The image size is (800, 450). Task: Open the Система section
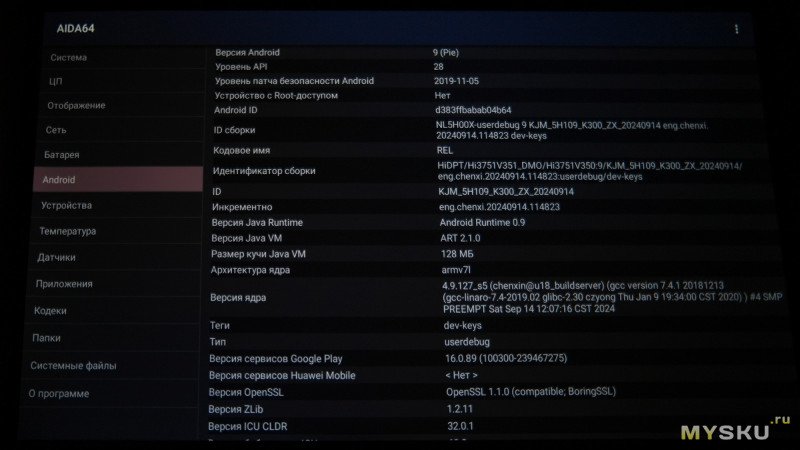click(x=68, y=58)
